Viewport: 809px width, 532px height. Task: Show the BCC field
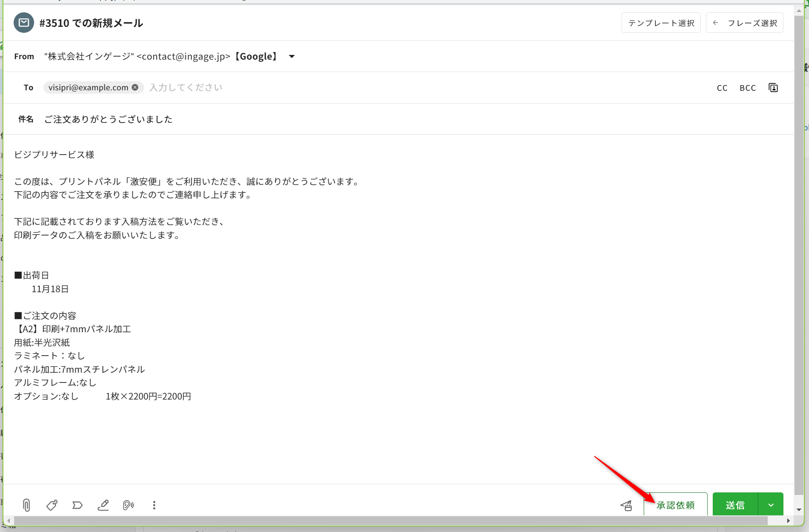pyautogui.click(x=748, y=88)
